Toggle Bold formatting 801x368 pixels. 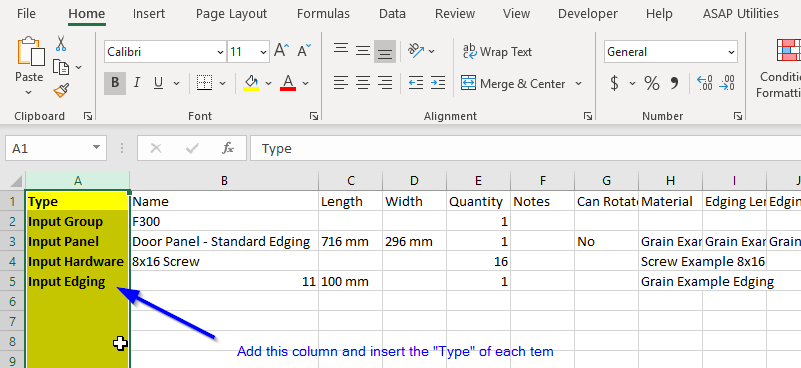click(115, 83)
